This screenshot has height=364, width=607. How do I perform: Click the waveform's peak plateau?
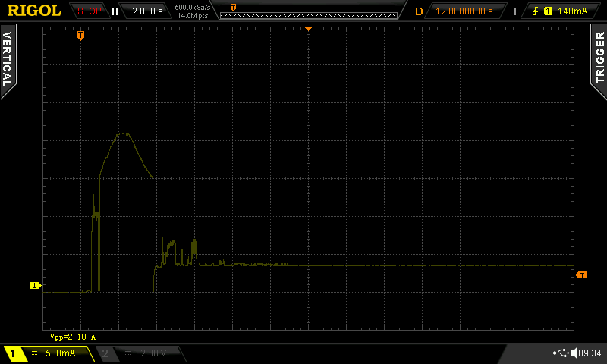pos(124,133)
